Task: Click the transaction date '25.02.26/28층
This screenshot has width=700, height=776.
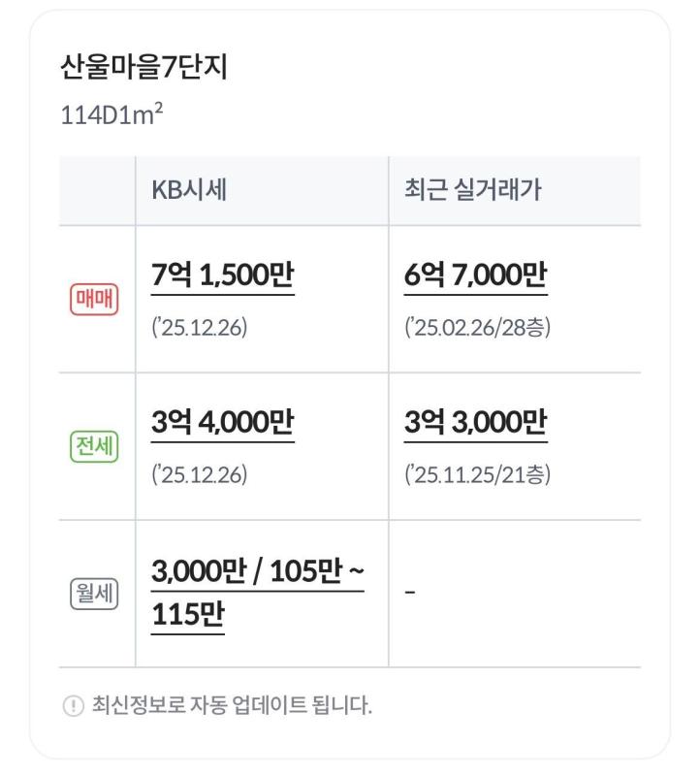Action: (477, 327)
